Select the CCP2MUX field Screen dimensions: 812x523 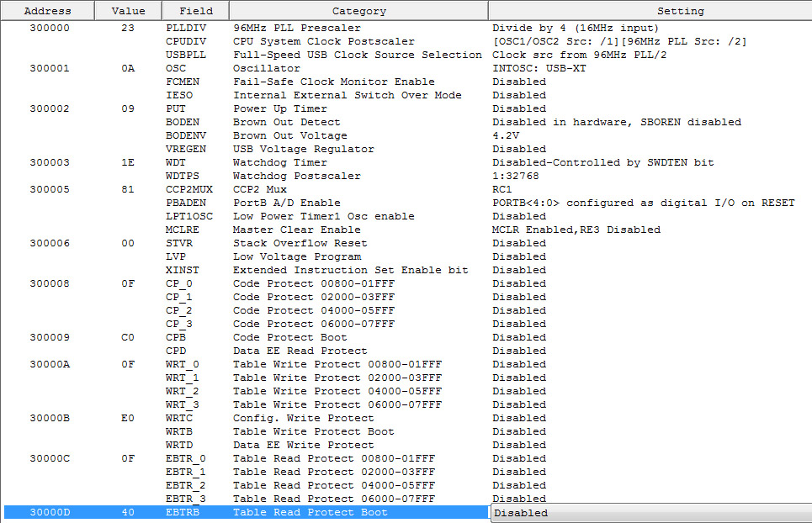(189, 189)
